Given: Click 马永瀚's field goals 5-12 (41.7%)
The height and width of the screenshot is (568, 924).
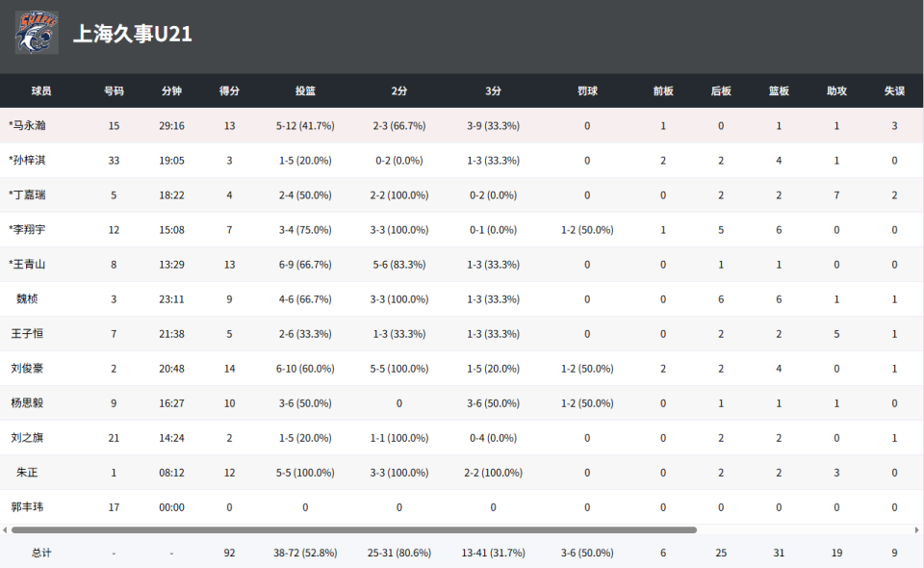Looking at the screenshot, I should [305, 125].
